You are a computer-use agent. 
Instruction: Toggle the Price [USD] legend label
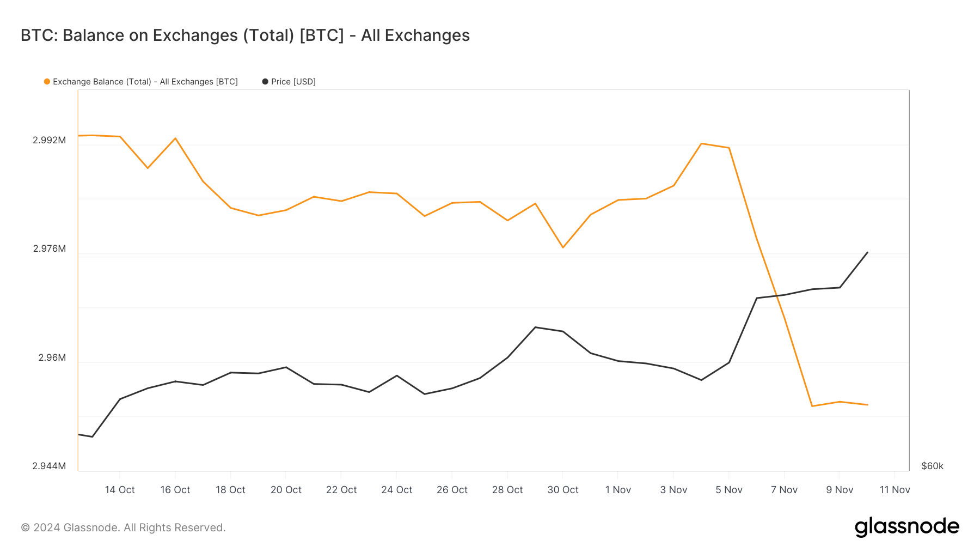(293, 82)
